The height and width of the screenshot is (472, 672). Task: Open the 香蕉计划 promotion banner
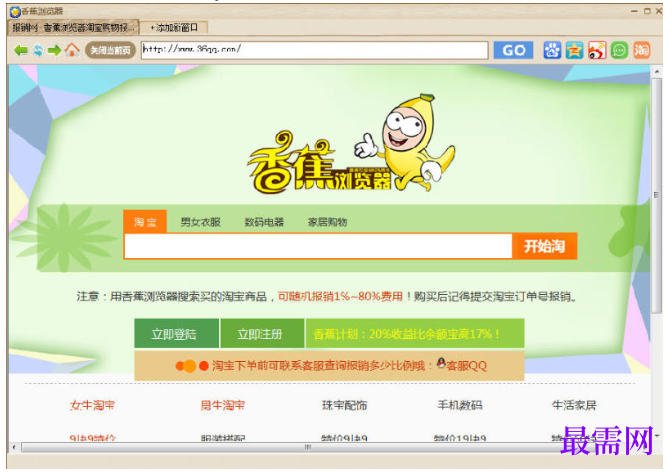point(415,333)
